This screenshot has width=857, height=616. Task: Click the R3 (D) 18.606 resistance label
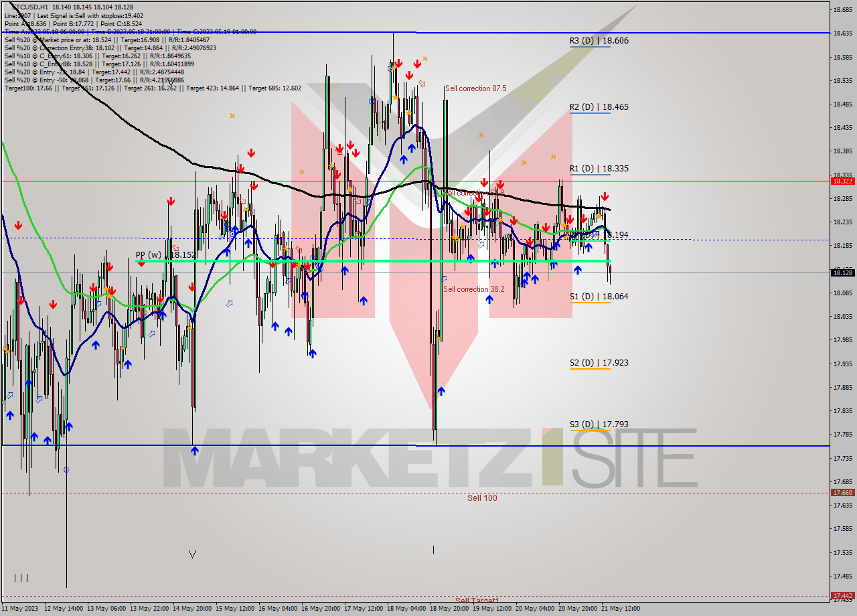[x=599, y=41]
